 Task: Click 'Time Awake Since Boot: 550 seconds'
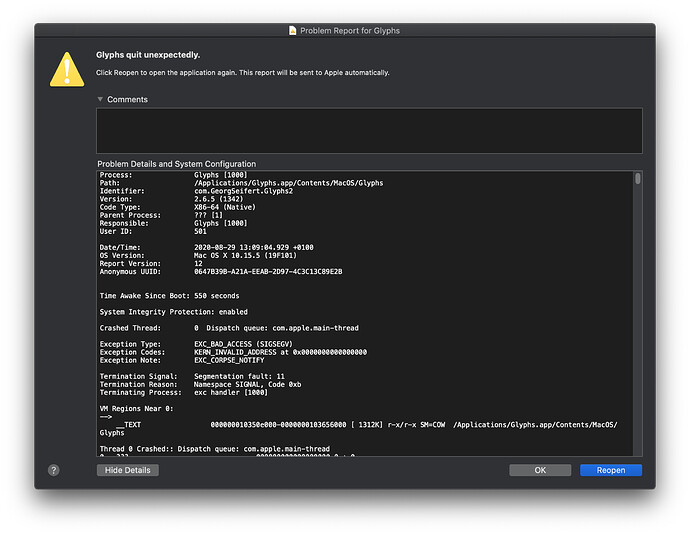169,296
